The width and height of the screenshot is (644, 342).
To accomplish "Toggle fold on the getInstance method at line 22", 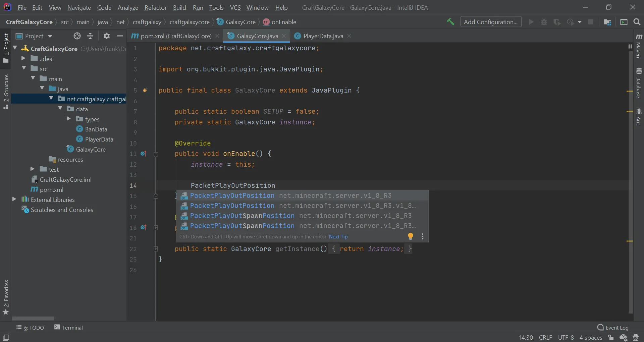I will pyautogui.click(x=156, y=249).
